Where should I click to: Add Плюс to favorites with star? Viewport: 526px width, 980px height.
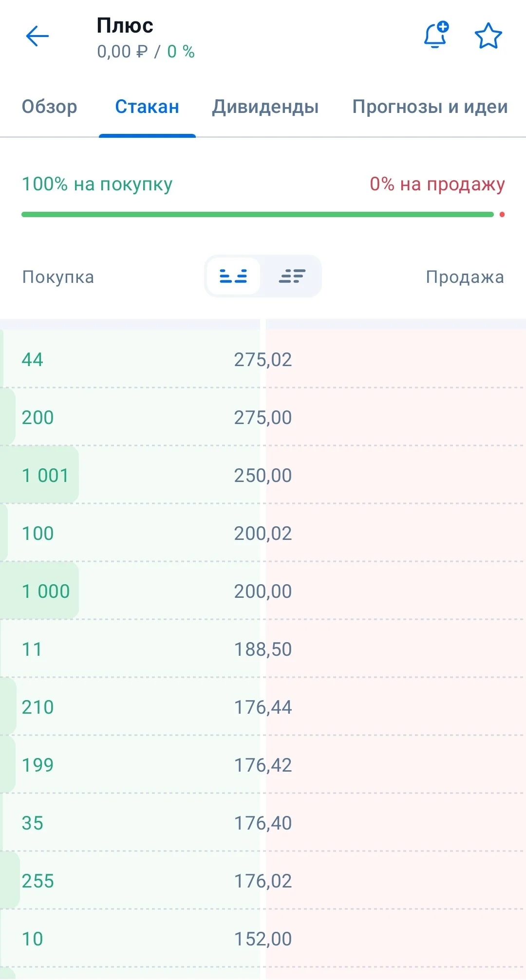tap(488, 36)
